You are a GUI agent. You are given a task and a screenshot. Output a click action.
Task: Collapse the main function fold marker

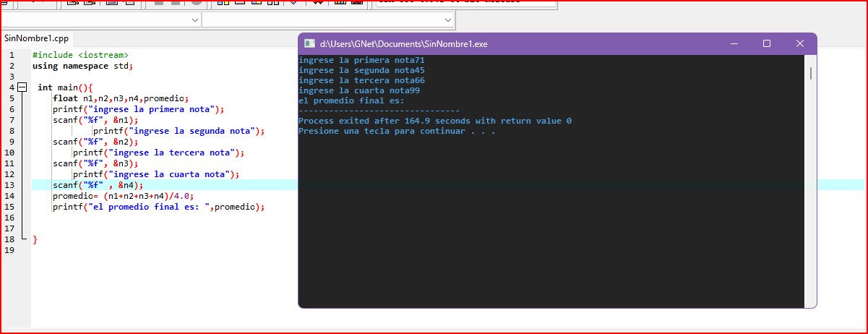tap(22, 87)
